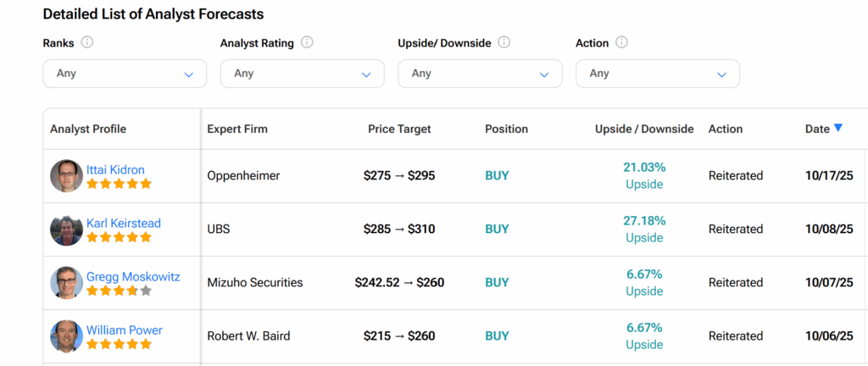
Task: Click the info icon beside Action filter
Action: pyautogui.click(x=621, y=42)
